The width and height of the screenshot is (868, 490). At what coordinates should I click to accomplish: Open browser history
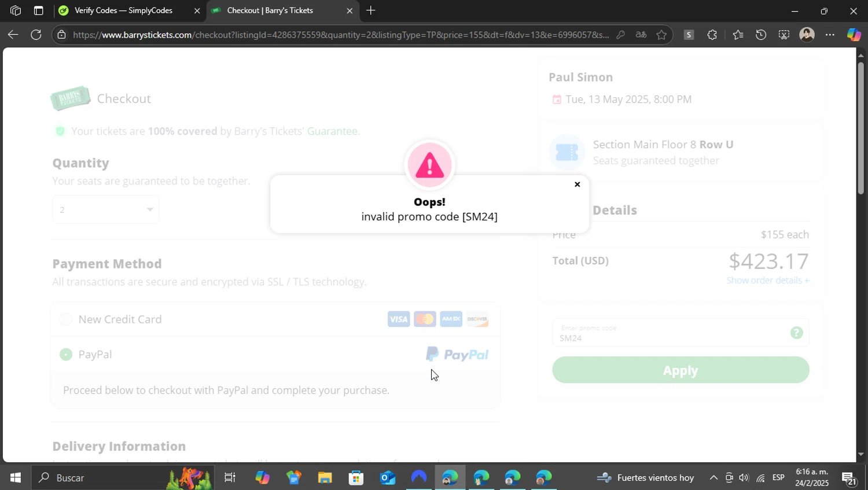(x=761, y=35)
